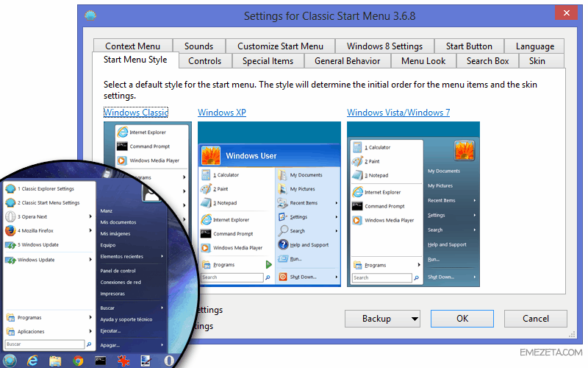Expand the Opera Next submenu arrow
588x368 pixels.
tap(90, 216)
